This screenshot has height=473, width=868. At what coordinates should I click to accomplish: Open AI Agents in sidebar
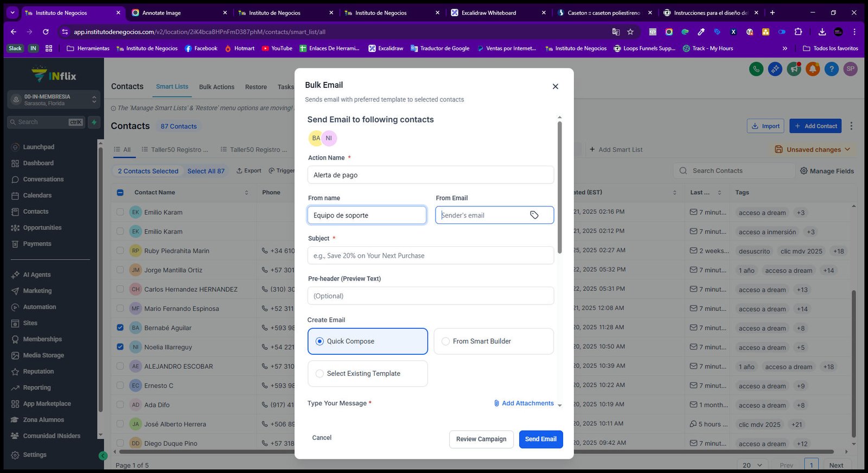[36, 275]
